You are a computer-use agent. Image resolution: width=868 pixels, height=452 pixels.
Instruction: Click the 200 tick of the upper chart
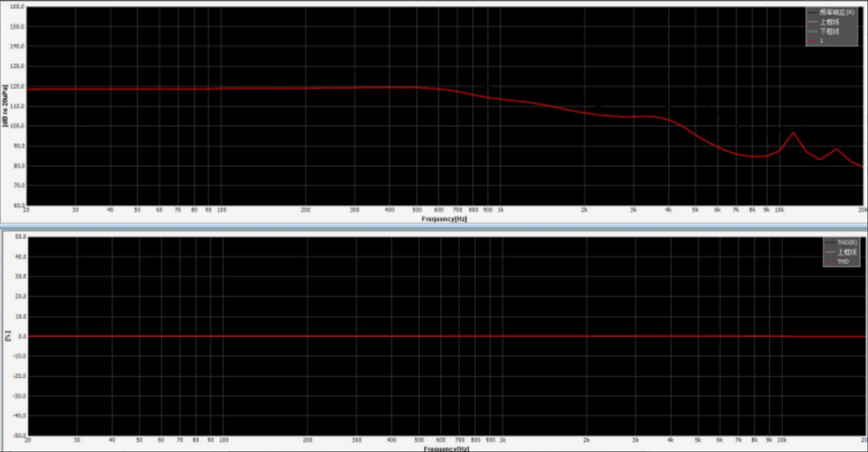(306, 210)
